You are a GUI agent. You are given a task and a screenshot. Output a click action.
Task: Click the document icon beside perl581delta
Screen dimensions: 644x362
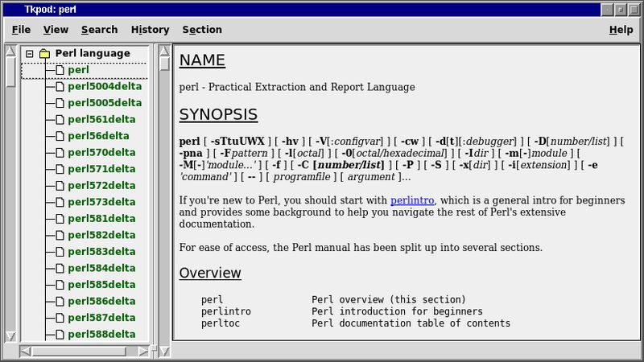pos(60,218)
